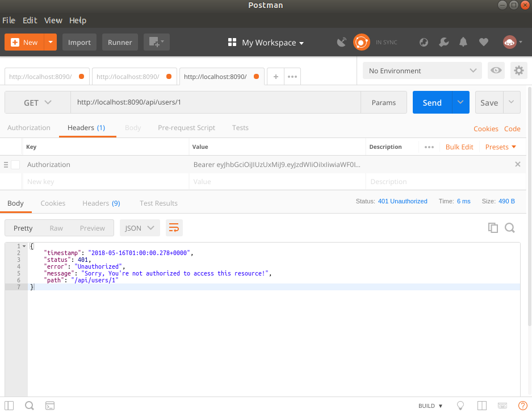
Task: Open the help question mark icon
Action: pyautogui.click(x=523, y=406)
